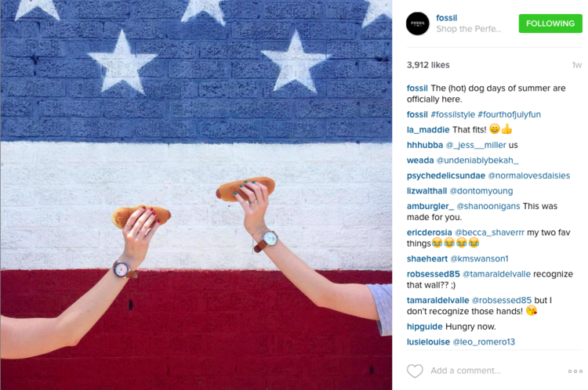The image size is (588, 390).
Task: Open the @kmswanson1 mention
Action: [479, 259]
